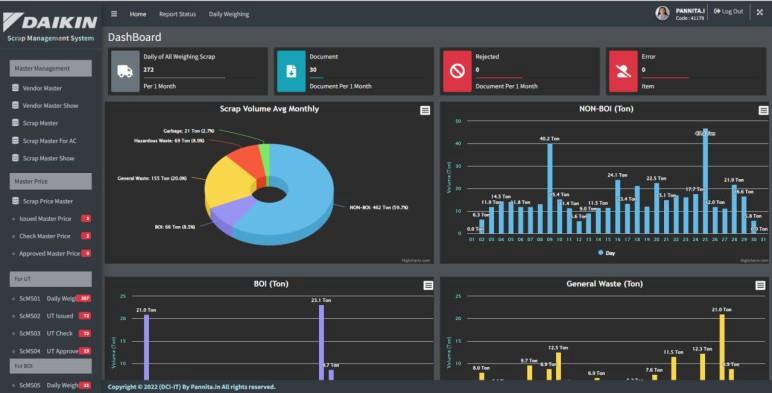The height and width of the screenshot is (393, 772).
Task: Open the Home menu item
Action: tap(138, 14)
